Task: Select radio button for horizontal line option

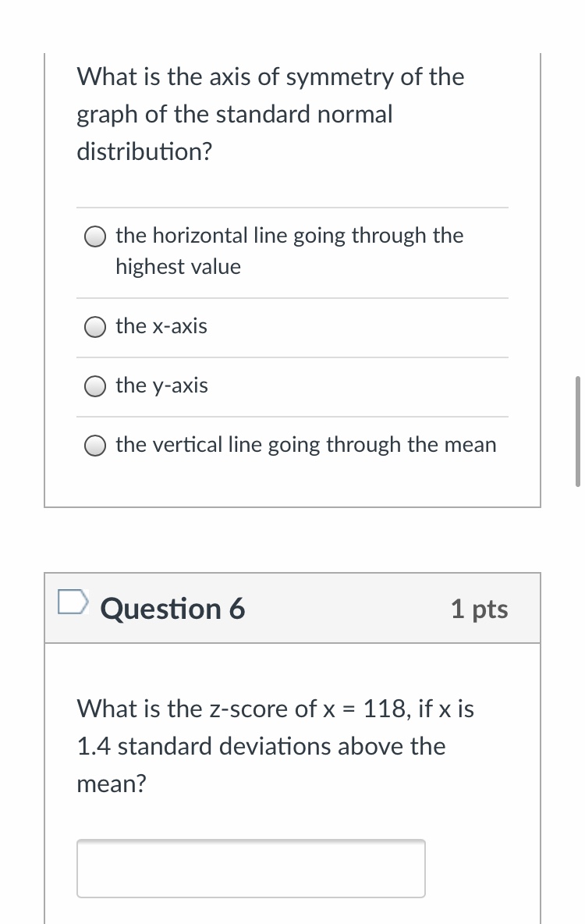Action: coord(95,236)
